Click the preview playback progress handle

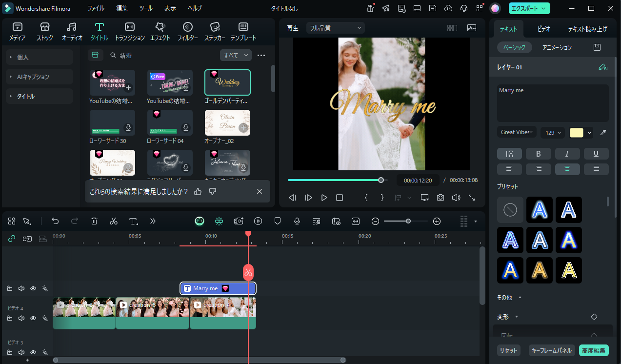381,180
